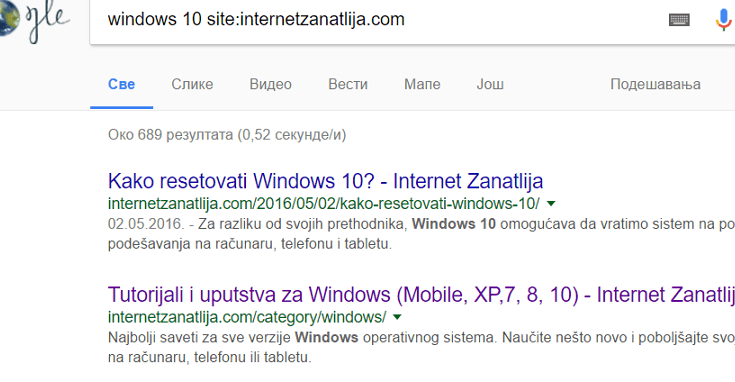735x382 pixels.
Task: Open the Мапе tab
Action: pyautogui.click(x=422, y=84)
